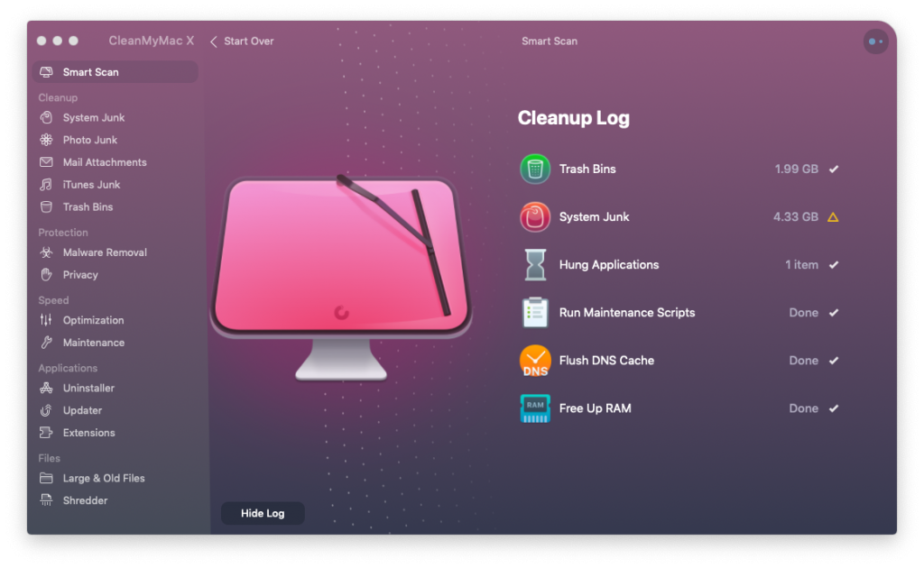This screenshot has width=924, height=568.
Task: Click the CleanMyMac X title text
Action: (x=151, y=41)
